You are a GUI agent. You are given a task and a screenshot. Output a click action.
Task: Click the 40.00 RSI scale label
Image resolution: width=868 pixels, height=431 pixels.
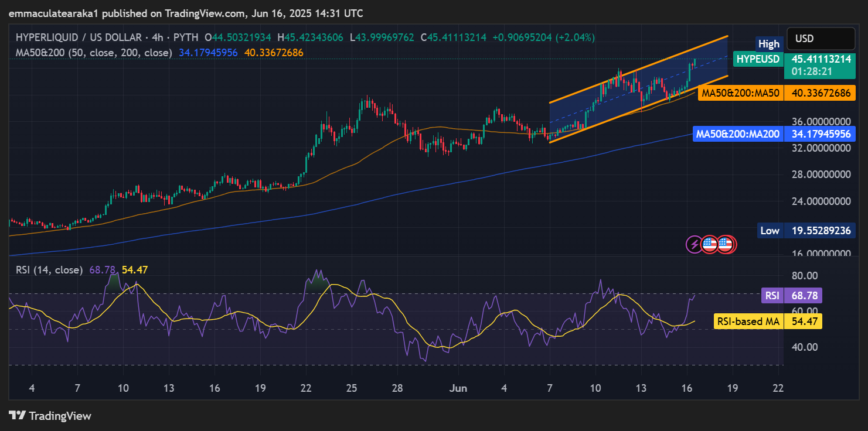[804, 347]
